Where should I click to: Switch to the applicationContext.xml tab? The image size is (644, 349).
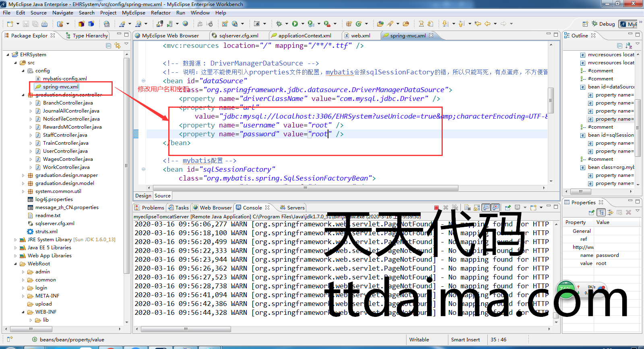coord(304,36)
